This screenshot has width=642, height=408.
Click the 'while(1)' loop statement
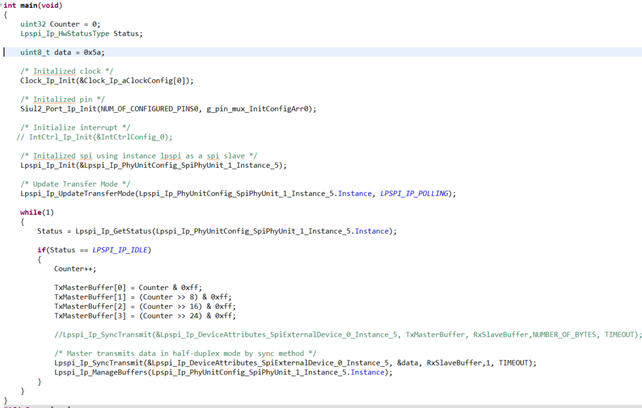[37, 213]
